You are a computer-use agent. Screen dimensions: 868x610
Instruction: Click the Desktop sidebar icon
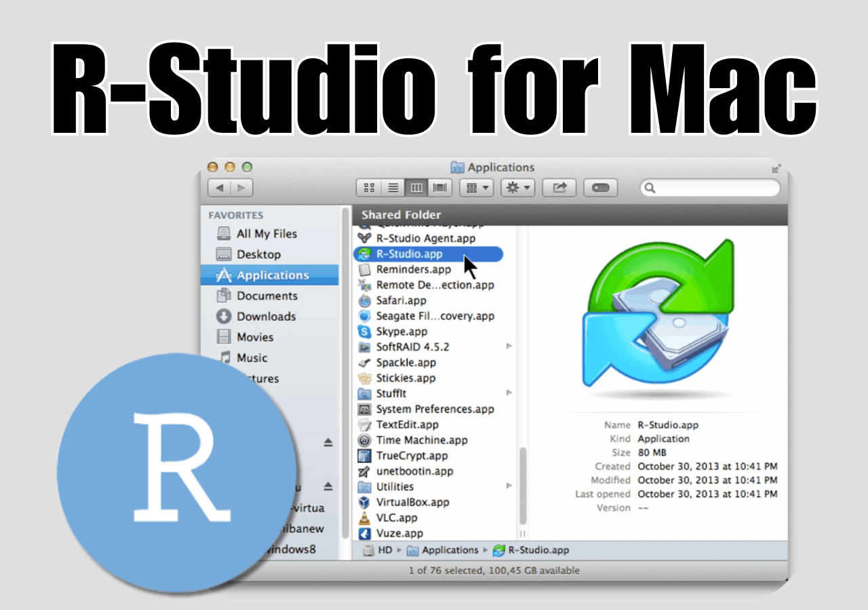[x=224, y=255]
